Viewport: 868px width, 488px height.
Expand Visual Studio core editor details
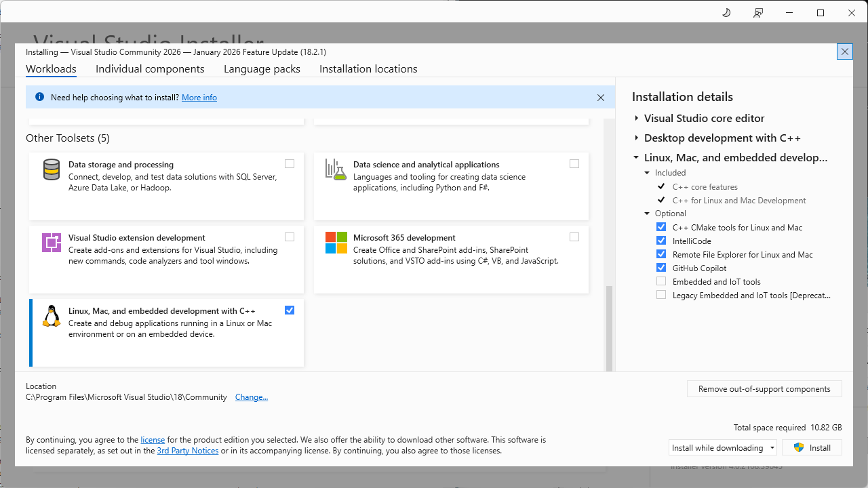pos(636,118)
